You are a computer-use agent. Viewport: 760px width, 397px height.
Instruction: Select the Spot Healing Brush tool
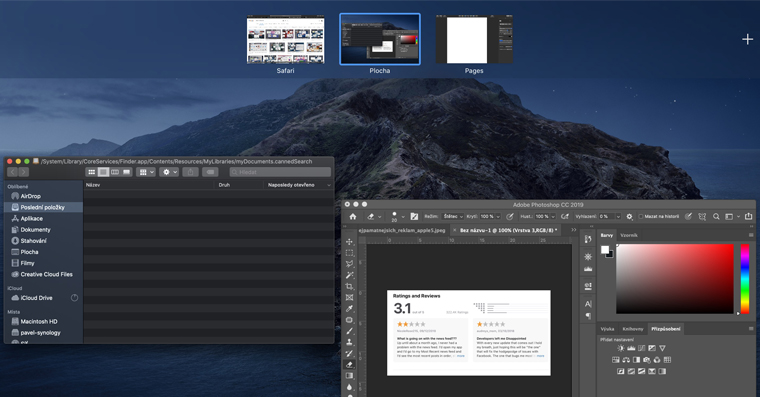[349, 319]
